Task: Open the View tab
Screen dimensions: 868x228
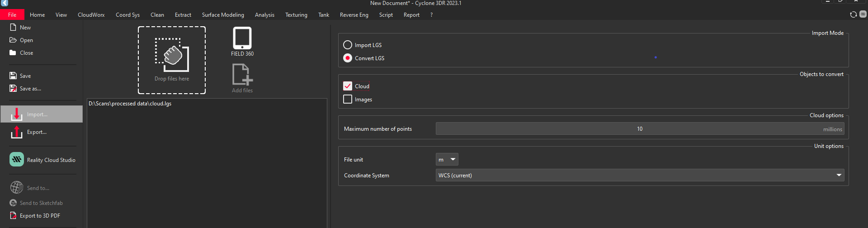Action: coord(61,14)
